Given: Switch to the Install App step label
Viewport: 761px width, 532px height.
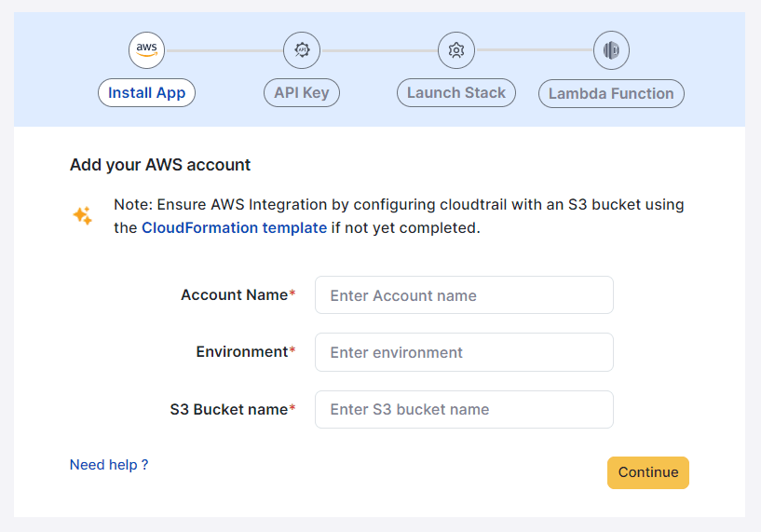Looking at the screenshot, I should [x=146, y=93].
